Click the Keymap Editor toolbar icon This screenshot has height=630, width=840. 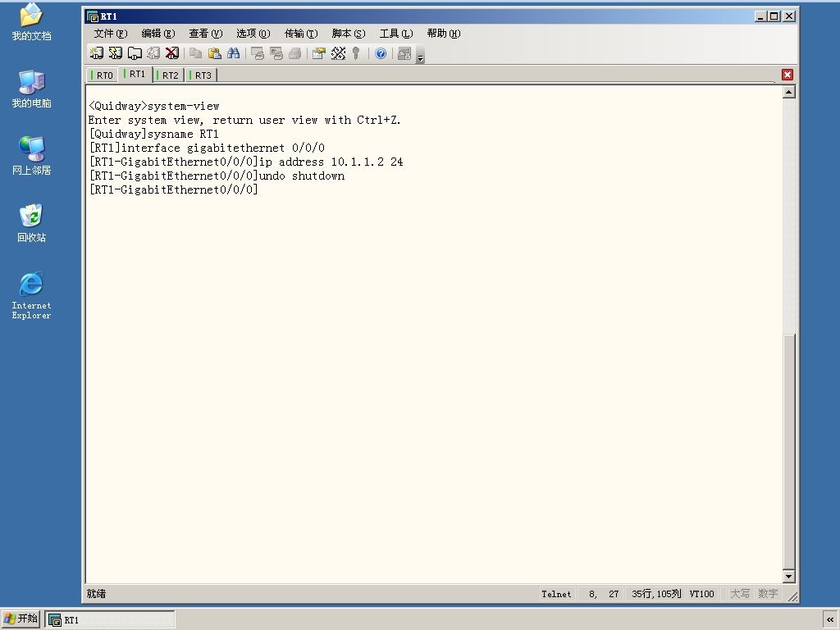[338, 53]
